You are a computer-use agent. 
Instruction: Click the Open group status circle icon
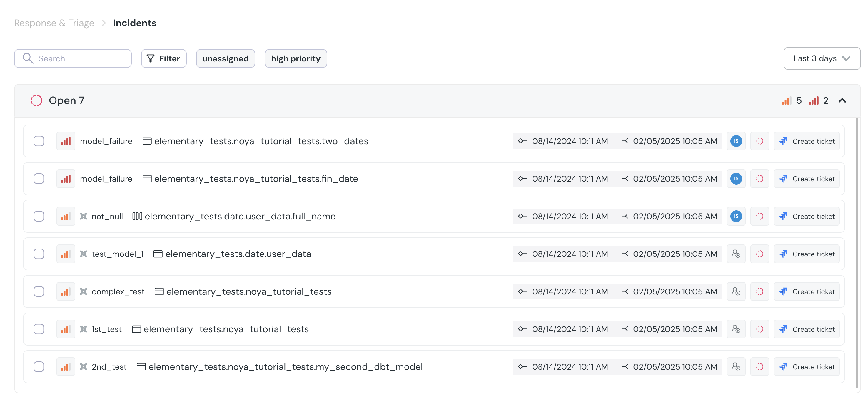(36, 100)
